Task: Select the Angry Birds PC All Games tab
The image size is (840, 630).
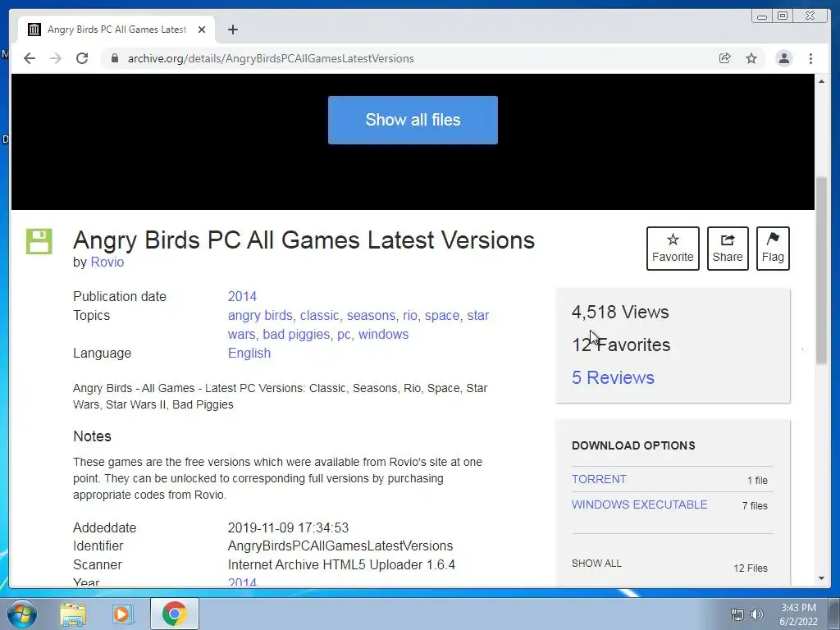Action: (x=116, y=30)
